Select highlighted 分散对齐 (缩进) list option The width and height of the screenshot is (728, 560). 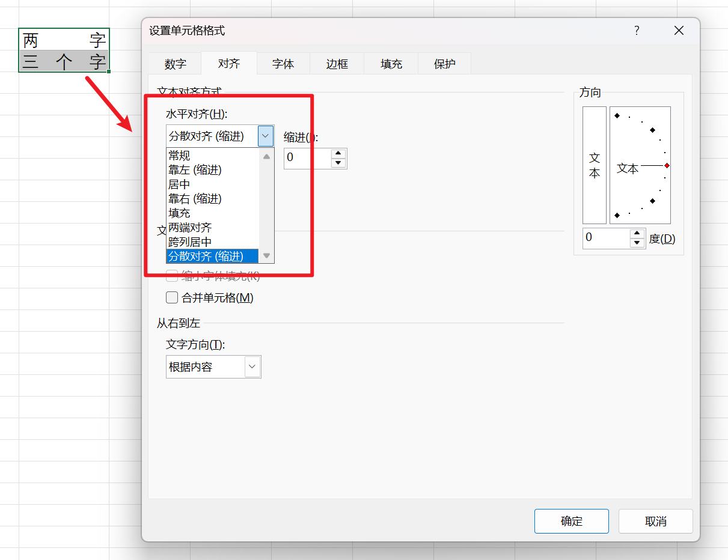[x=213, y=257]
